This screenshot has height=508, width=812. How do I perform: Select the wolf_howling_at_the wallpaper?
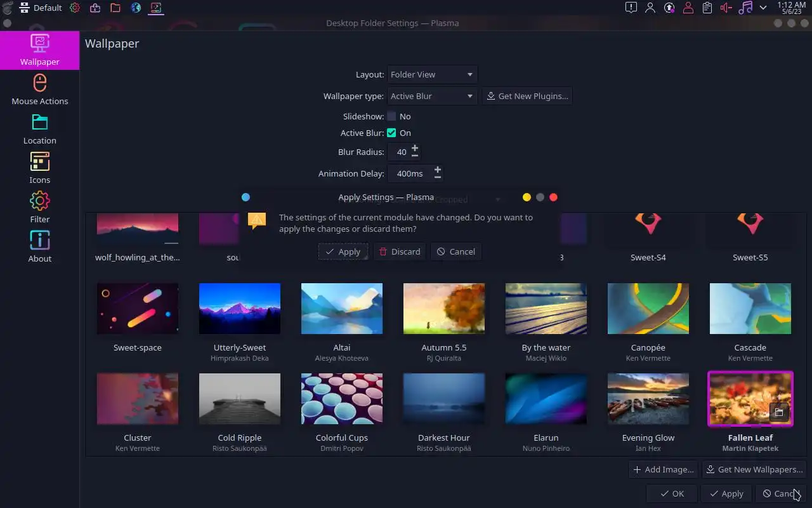pyautogui.click(x=138, y=229)
